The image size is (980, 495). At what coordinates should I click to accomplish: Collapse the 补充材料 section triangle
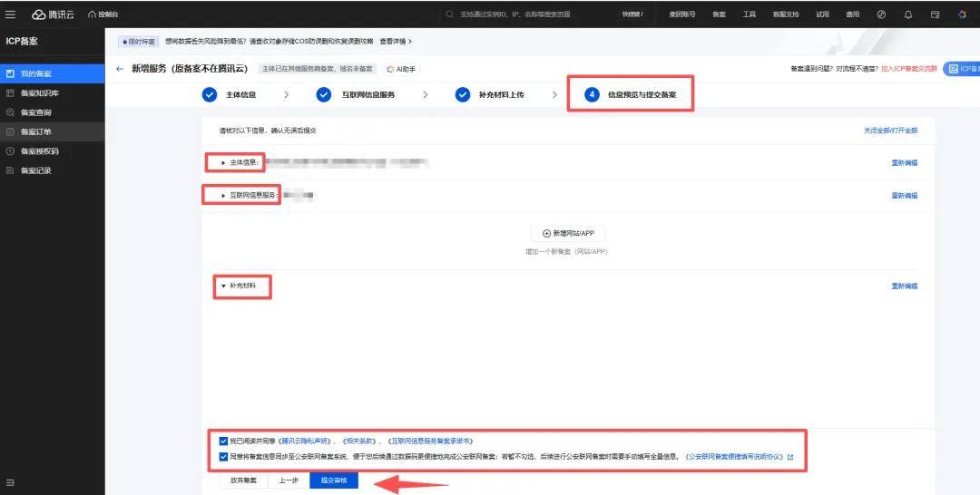(x=224, y=286)
